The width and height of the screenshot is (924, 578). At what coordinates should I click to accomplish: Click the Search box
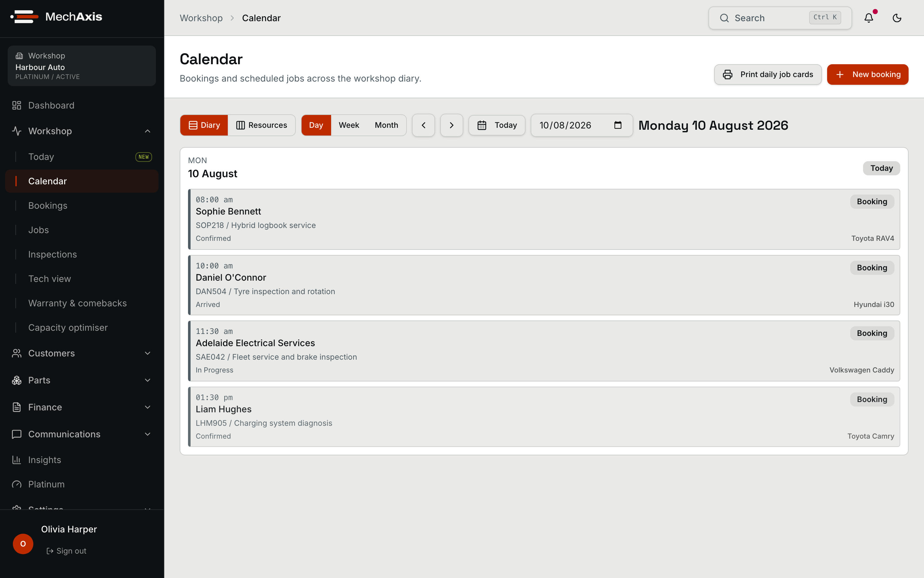(780, 18)
